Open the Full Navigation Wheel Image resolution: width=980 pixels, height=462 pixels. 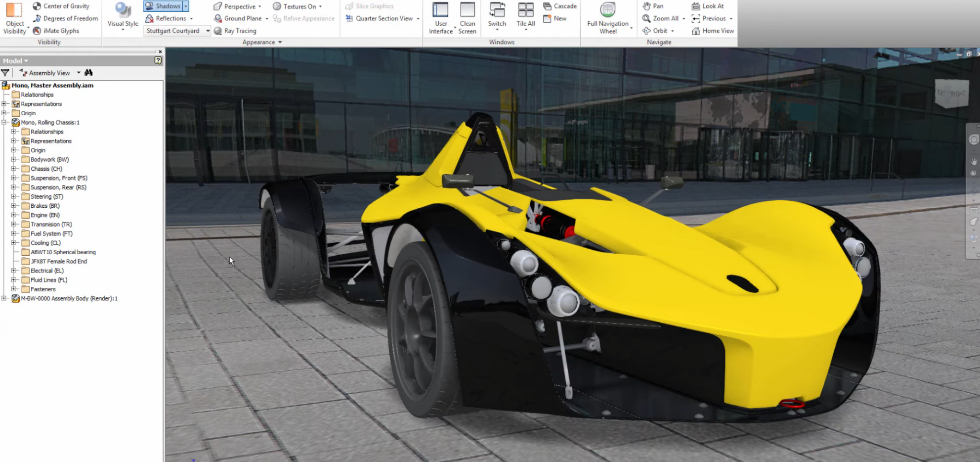tap(607, 18)
